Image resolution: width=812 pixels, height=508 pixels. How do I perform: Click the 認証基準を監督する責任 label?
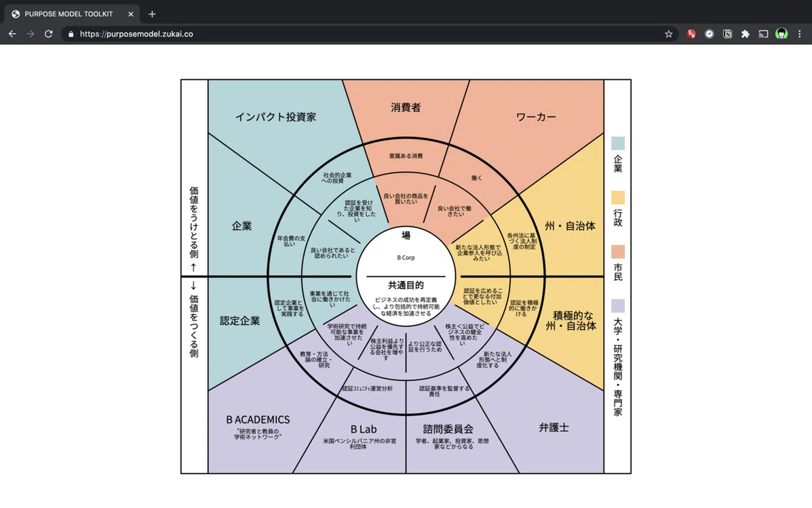444,391
